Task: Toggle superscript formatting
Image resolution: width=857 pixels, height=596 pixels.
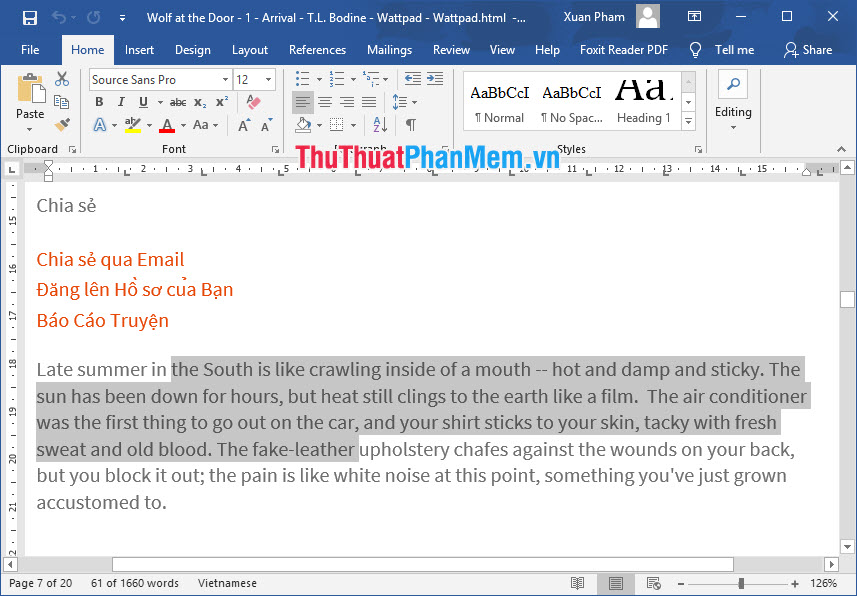Action: [221, 100]
